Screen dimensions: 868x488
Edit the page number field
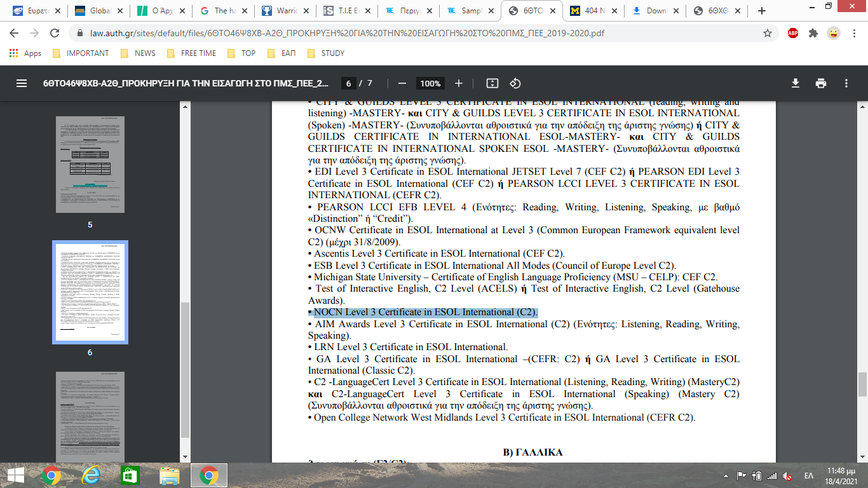tap(348, 83)
